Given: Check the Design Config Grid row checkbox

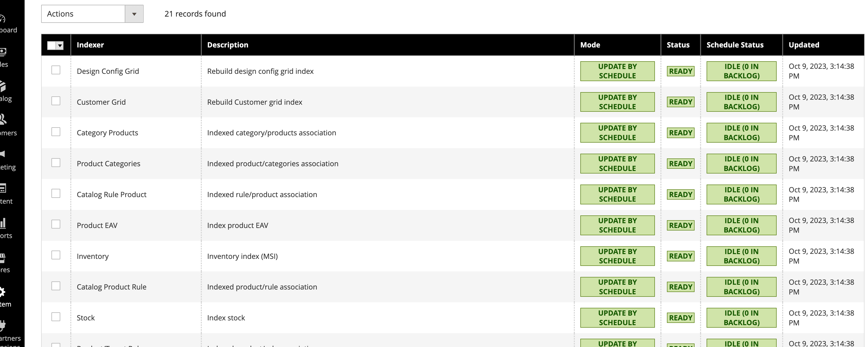Looking at the screenshot, I should point(56,70).
